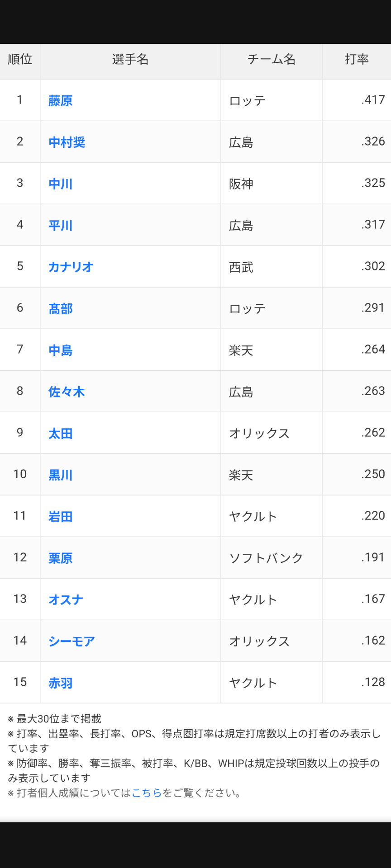Click the 順位 column header

[x=20, y=59]
